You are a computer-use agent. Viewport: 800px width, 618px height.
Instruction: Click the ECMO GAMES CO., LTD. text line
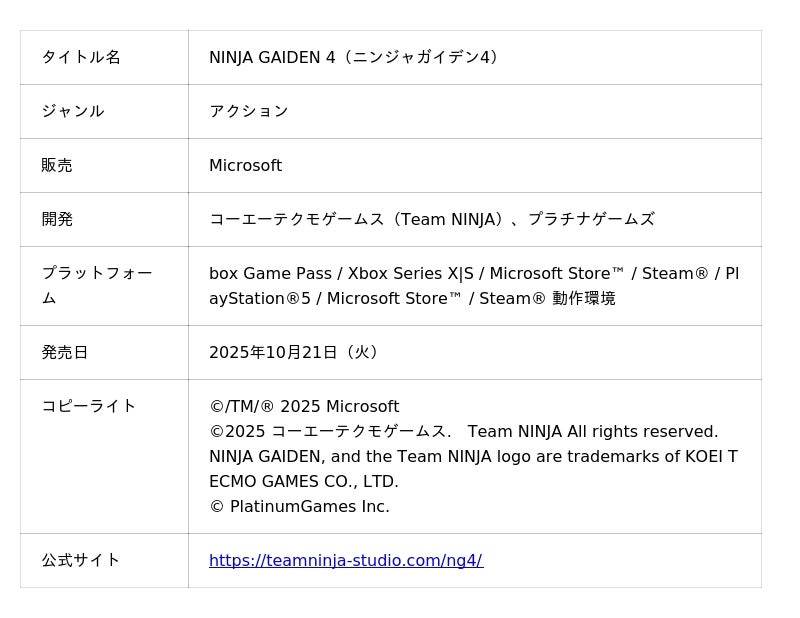pyautogui.click(x=304, y=481)
